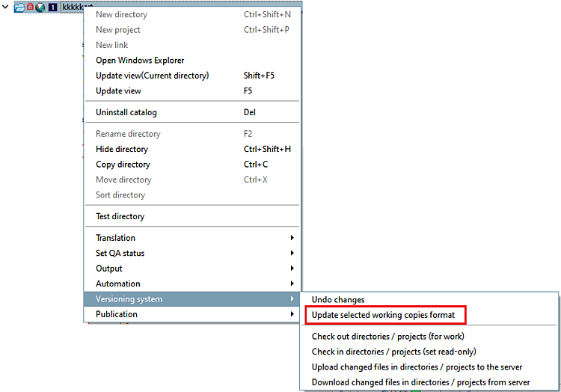Choose Upload changed files to the server
Image resolution: width=561 pixels, height=392 pixels.
tap(417, 367)
